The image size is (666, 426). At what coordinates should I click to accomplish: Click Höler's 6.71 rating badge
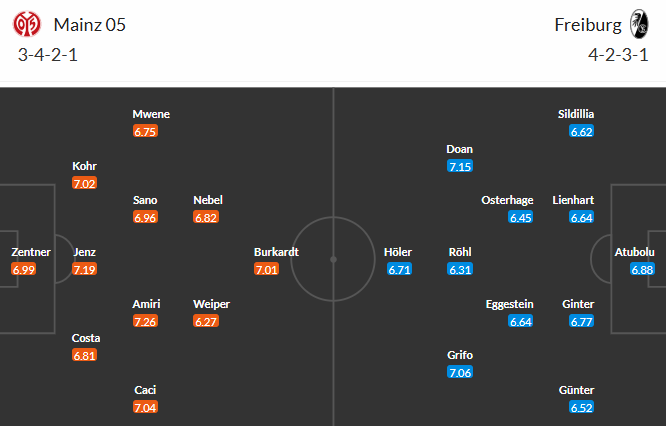[x=399, y=269]
